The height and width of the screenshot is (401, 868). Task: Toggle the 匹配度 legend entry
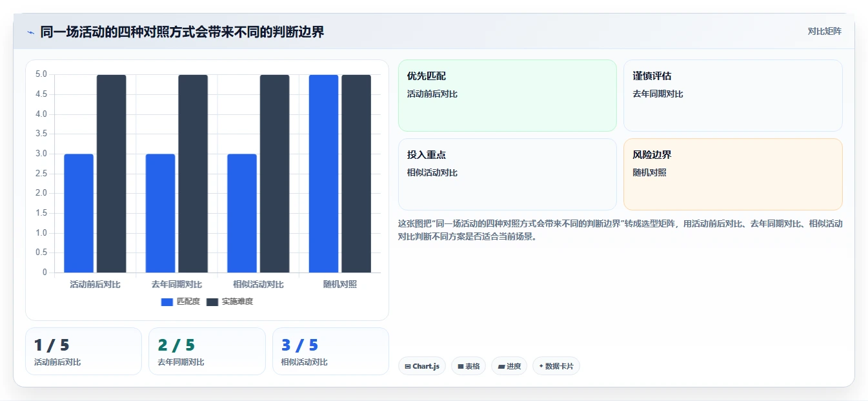point(181,302)
